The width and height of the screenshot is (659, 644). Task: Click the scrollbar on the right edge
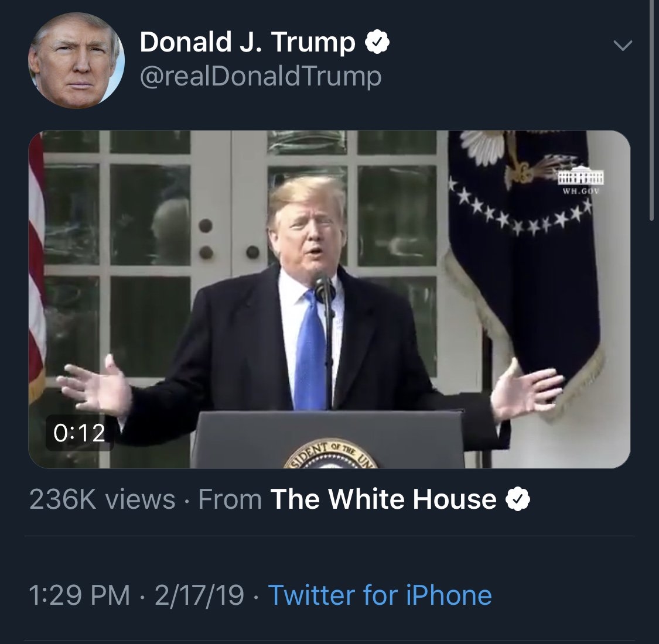[653, 111]
